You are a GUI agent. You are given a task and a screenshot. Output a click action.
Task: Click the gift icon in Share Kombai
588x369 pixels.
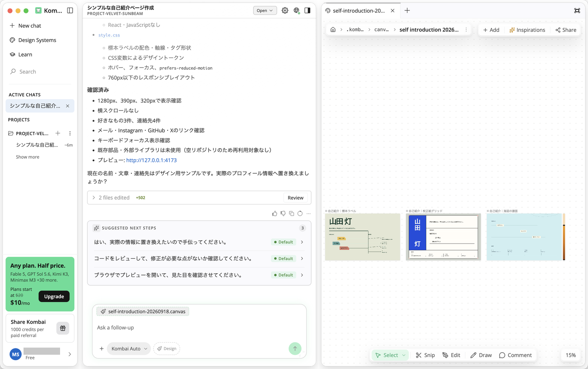[x=63, y=328]
